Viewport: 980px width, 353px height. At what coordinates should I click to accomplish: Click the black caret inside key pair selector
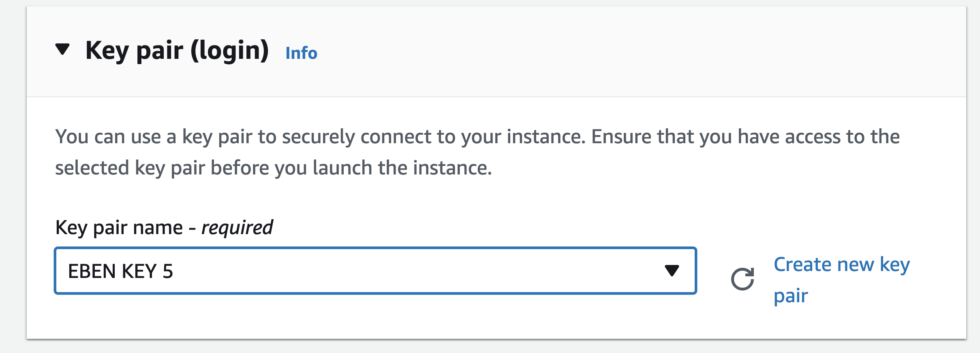[x=672, y=271]
